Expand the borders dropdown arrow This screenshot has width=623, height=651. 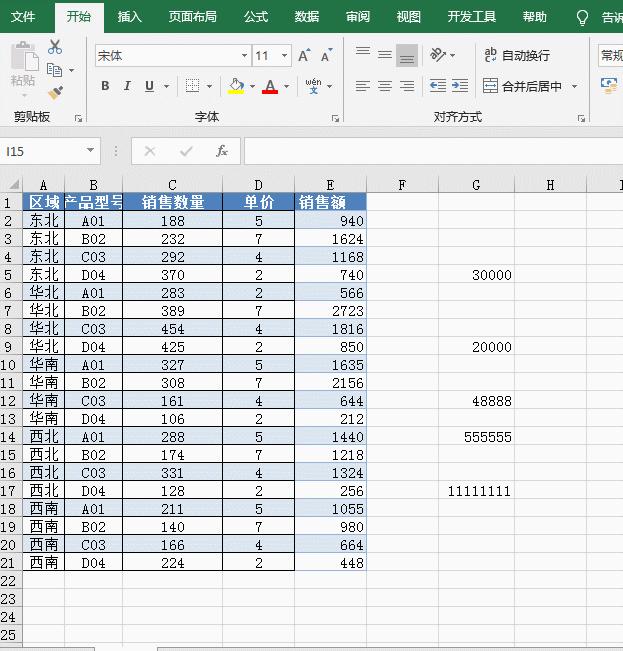tap(209, 86)
